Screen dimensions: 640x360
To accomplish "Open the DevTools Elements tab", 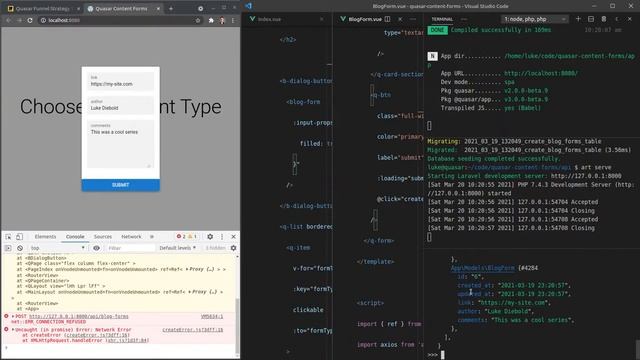I will click(45, 236).
